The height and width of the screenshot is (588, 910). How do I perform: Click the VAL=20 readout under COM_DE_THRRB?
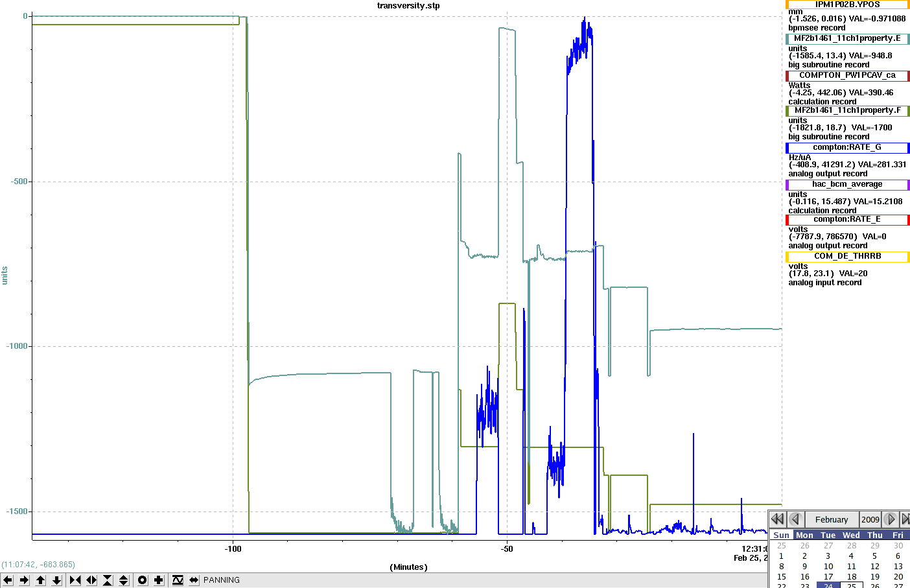click(853, 274)
